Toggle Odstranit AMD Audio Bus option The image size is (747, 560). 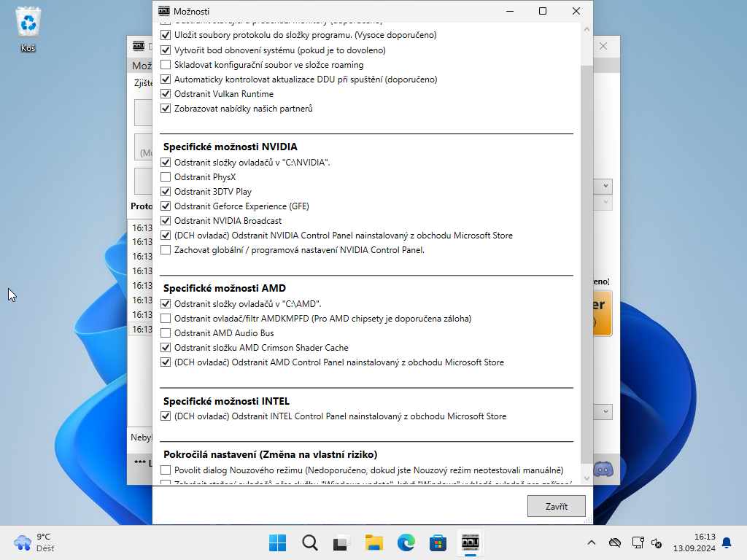pyautogui.click(x=166, y=333)
